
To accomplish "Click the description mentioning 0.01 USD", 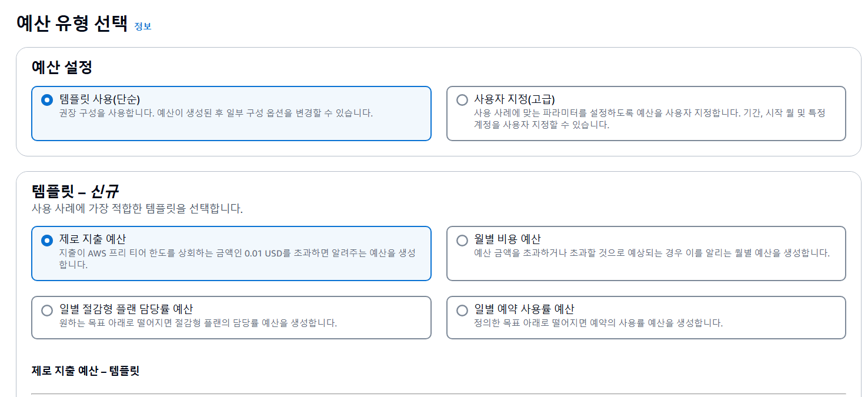I will pos(238,259).
